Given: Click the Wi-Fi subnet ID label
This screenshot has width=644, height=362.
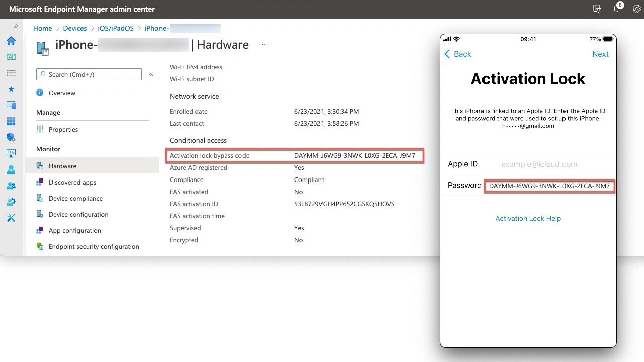Looking at the screenshot, I should pyautogui.click(x=192, y=79).
